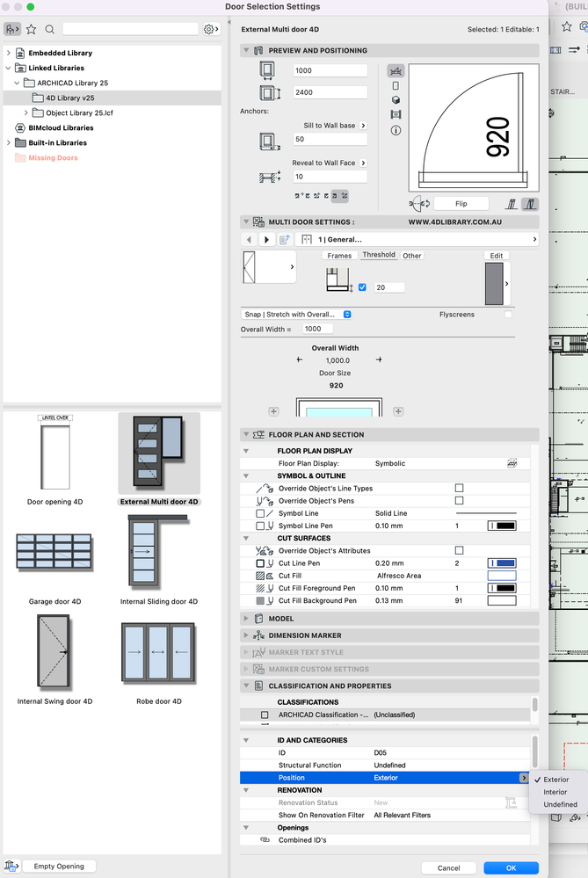Choose Exterior from Position menu
This screenshot has height=878, width=588.
555,780
